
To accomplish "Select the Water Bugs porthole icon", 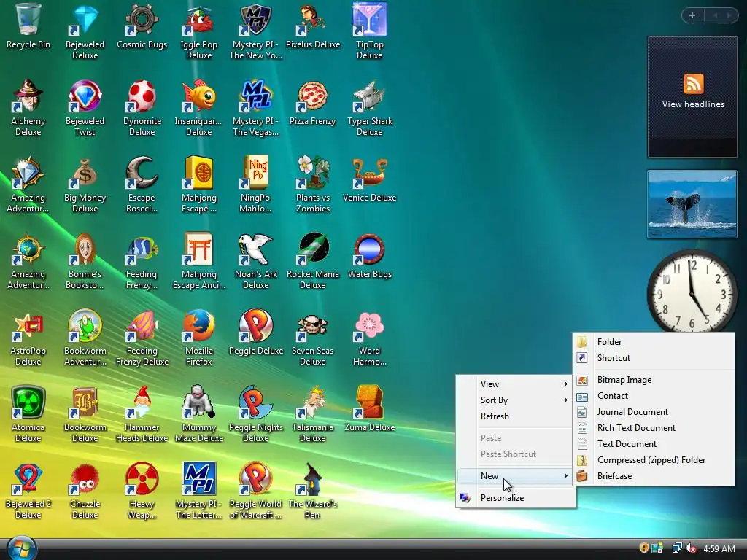I will 369,249.
